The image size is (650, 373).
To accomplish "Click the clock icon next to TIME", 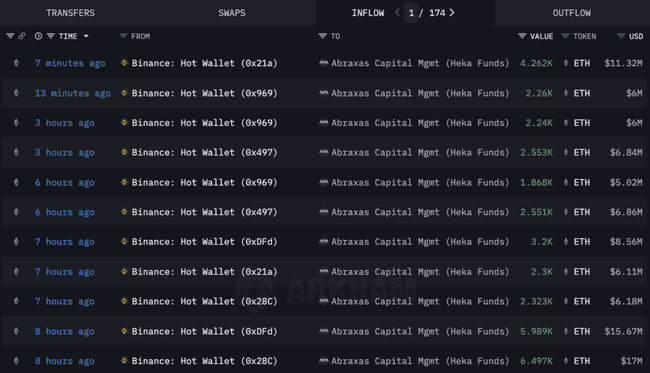I will point(38,36).
